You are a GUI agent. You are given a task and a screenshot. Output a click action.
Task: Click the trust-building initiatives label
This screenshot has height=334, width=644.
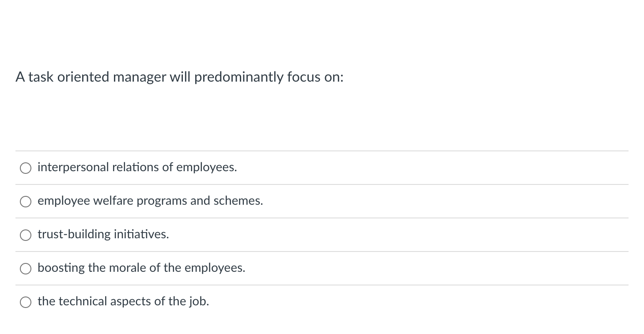click(x=103, y=234)
